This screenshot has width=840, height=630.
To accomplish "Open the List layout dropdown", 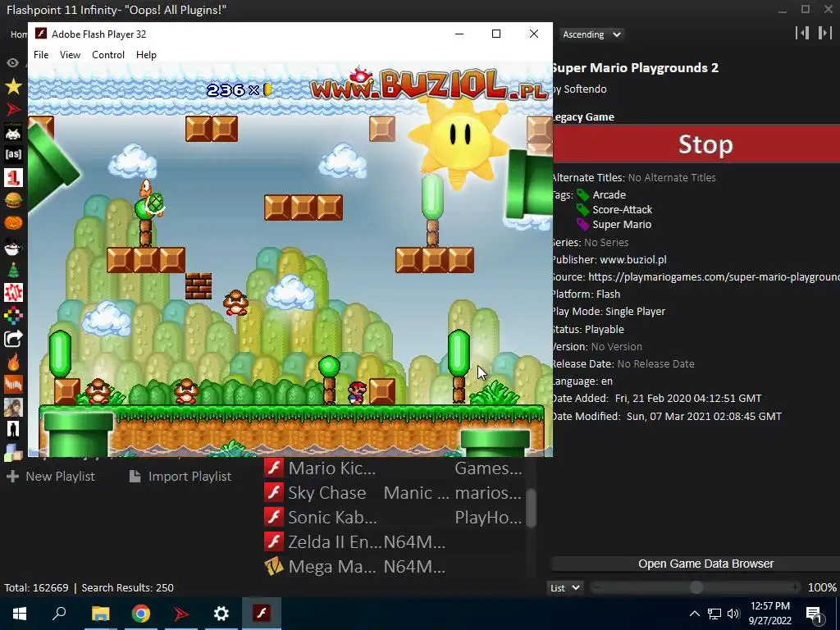I will pyautogui.click(x=564, y=587).
